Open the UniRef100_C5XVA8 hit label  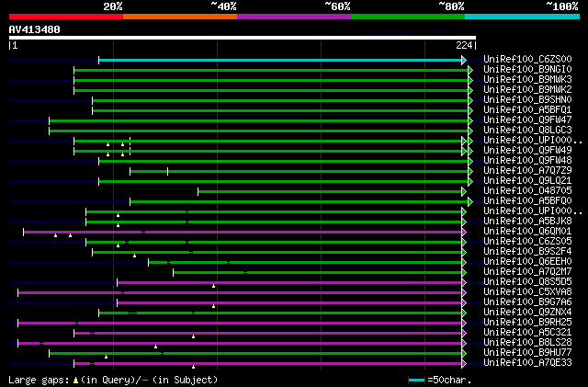527,292
